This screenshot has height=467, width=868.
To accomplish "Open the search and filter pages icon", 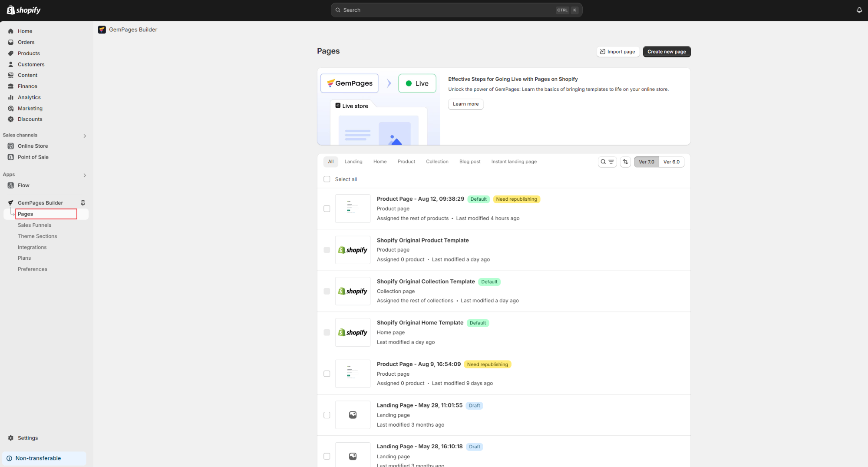I will [607, 162].
